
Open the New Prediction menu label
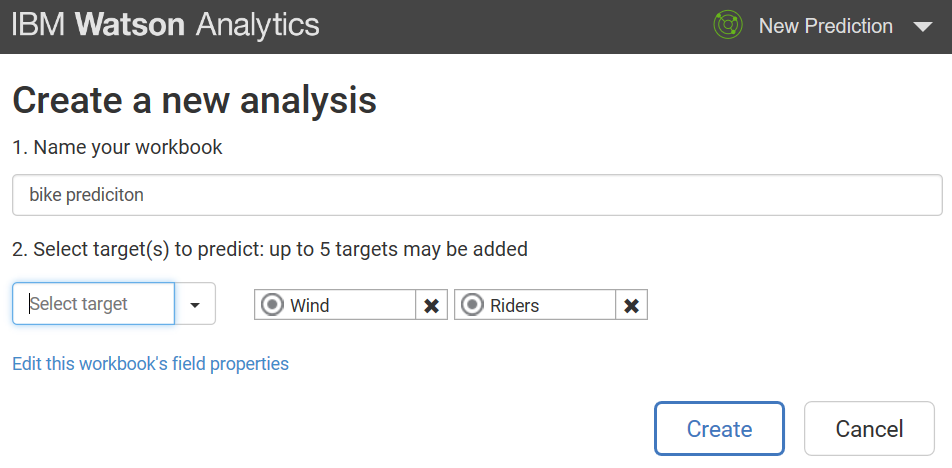click(x=825, y=27)
